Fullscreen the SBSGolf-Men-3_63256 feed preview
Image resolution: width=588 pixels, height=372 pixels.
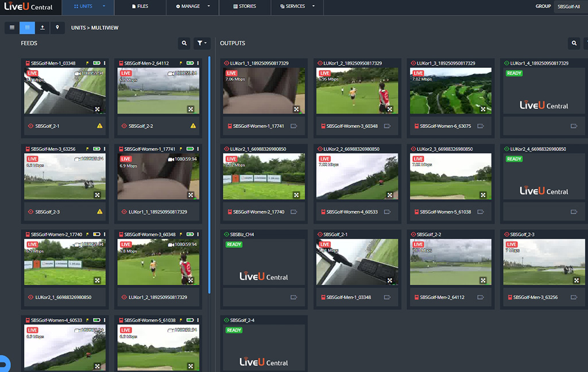pos(98,195)
